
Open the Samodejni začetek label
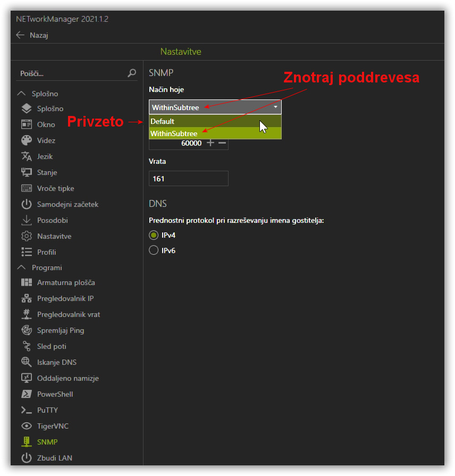coord(68,204)
